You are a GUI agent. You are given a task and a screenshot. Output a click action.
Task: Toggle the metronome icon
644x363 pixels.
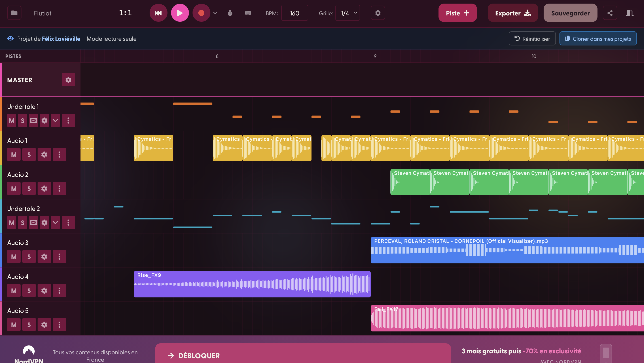(230, 13)
